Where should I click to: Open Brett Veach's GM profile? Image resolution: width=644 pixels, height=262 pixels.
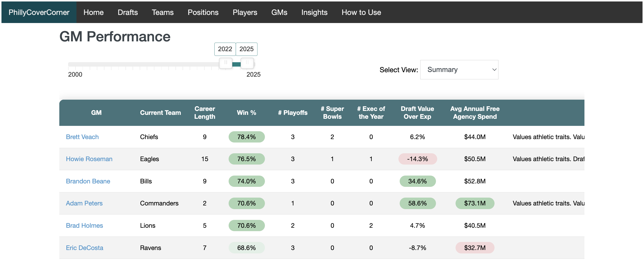tap(82, 137)
